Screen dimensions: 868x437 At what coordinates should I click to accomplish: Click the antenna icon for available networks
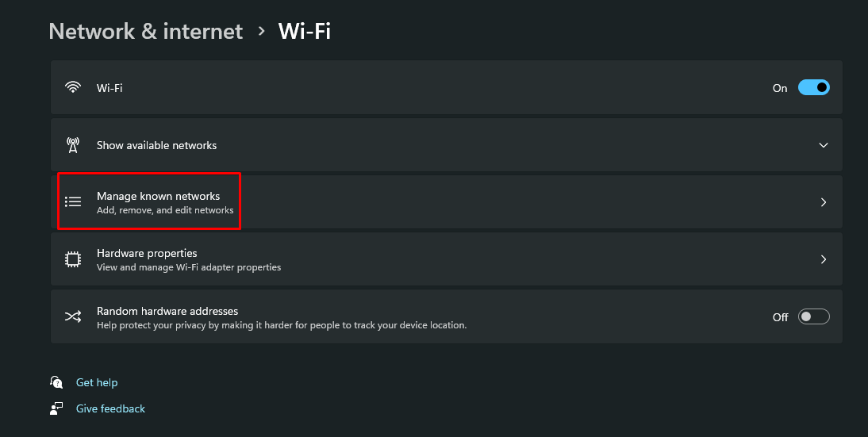tap(73, 145)
